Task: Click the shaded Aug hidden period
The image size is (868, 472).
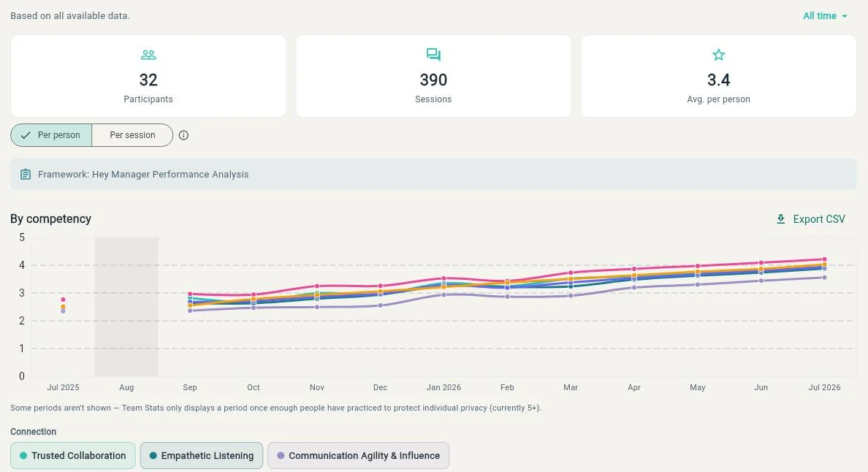Action: (x=127, y=307)
